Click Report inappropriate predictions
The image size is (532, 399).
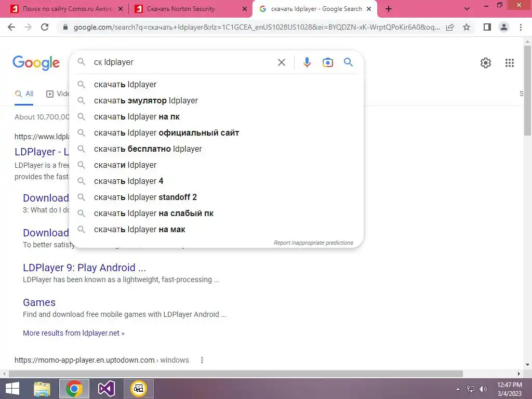pos(313,243)
